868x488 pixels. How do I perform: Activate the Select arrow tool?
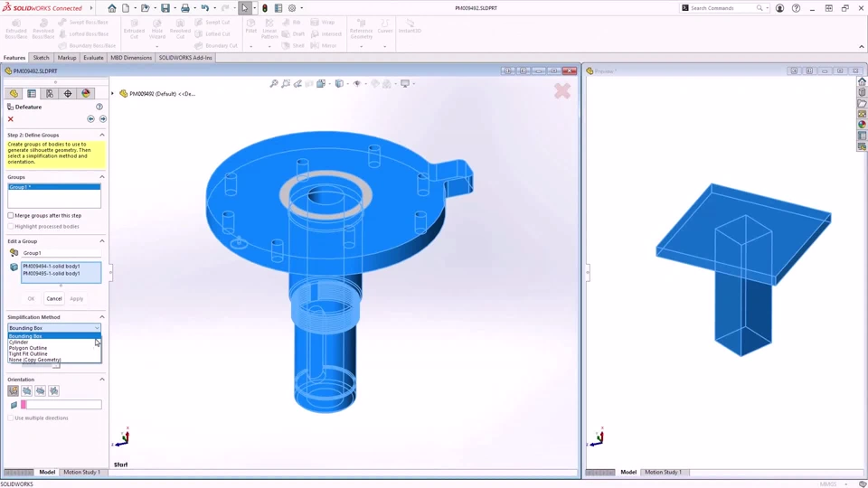245,8
